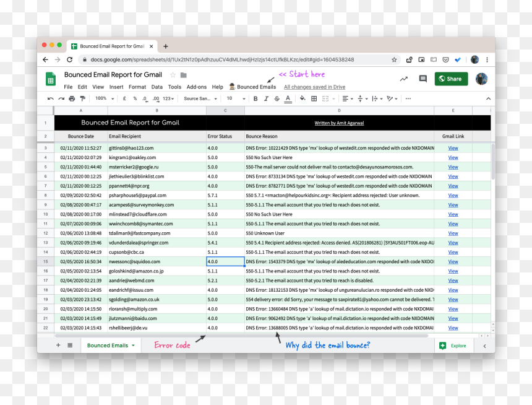This screenshot has height=405, width=532.
Task: Open the text color picker
Action: (x=288, y=99)
